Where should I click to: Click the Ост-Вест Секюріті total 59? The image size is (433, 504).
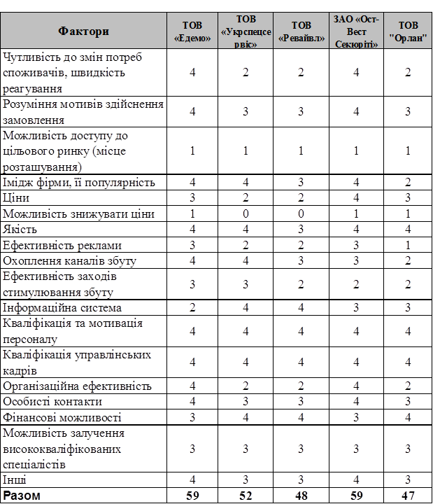(356, 496)
